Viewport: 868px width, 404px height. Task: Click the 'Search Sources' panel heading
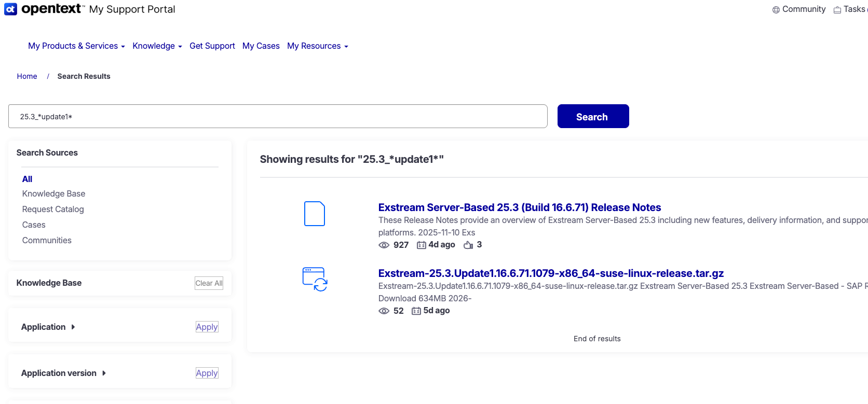47,152
